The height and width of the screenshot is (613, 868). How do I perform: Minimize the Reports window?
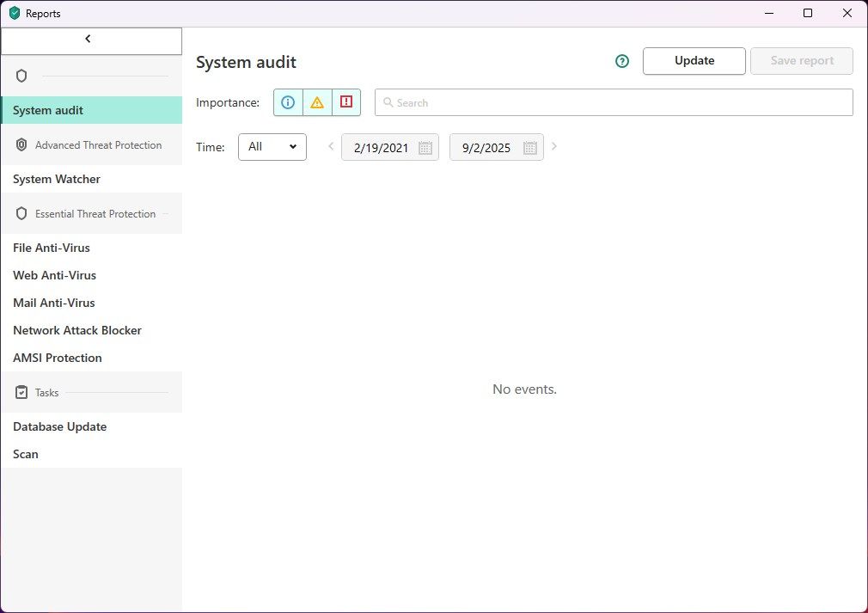(769, 13)
